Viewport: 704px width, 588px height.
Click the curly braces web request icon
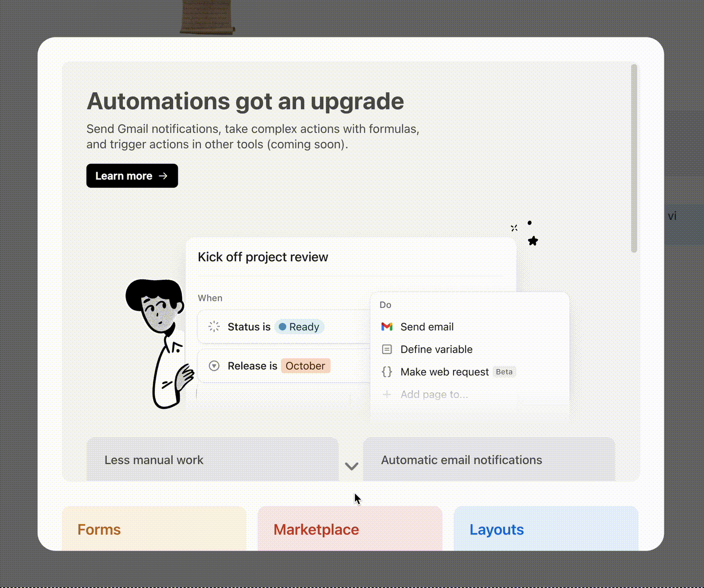click(x=387, y=372)
